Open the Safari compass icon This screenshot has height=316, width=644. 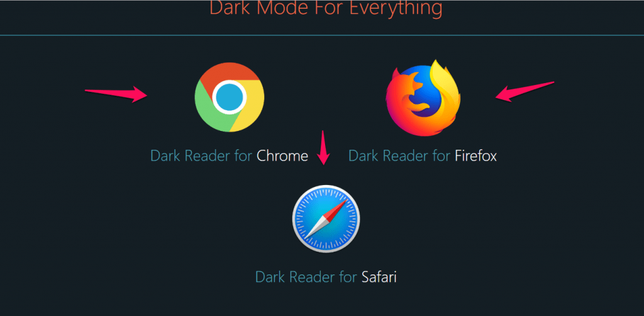tap(326, 218)
